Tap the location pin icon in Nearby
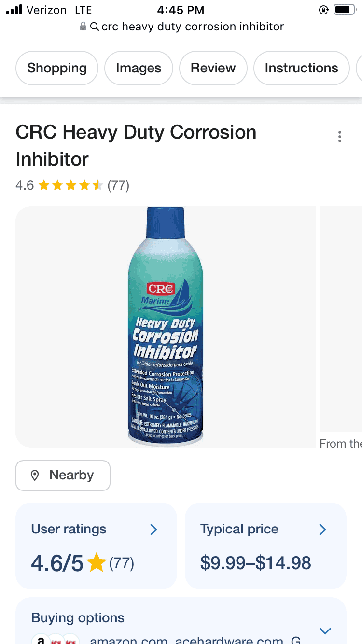362x644 pixels. click(35, 476)
